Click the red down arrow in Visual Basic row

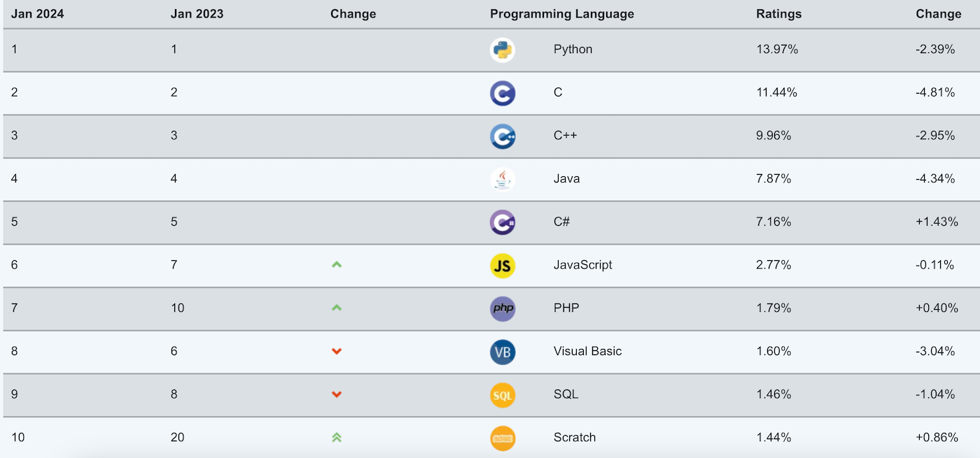click(x=337, y=351)
